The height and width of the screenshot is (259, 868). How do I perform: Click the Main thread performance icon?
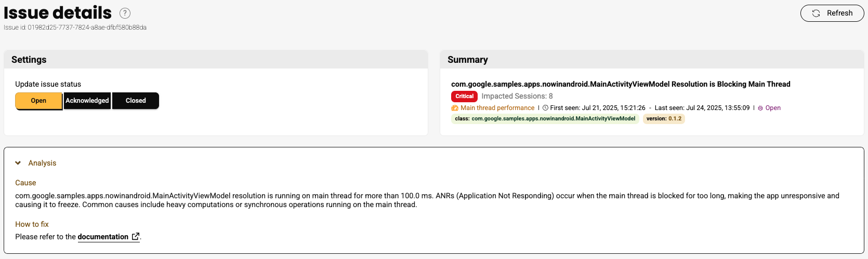point(455,108)
